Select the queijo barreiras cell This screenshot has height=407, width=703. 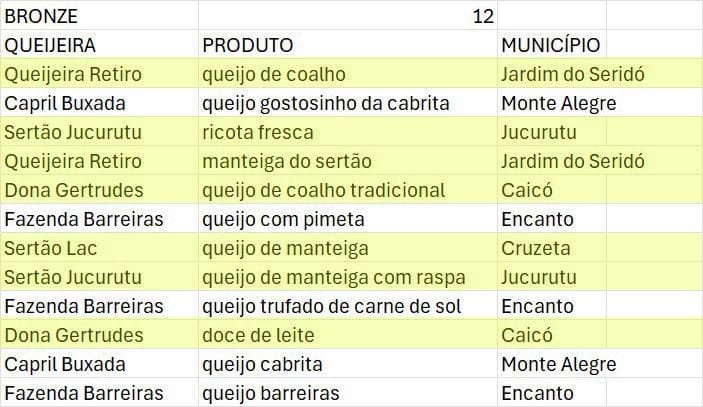(x=271, y=393)
